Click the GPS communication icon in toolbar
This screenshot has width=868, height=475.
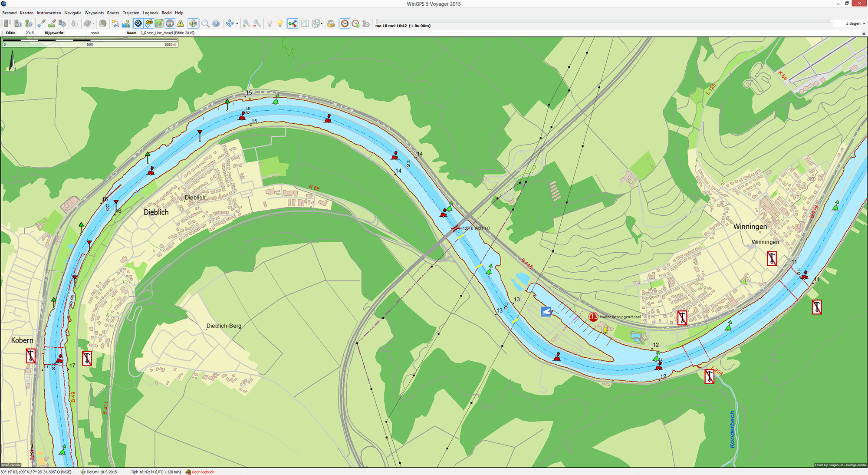pyautogui.click(x=7, y=23)
